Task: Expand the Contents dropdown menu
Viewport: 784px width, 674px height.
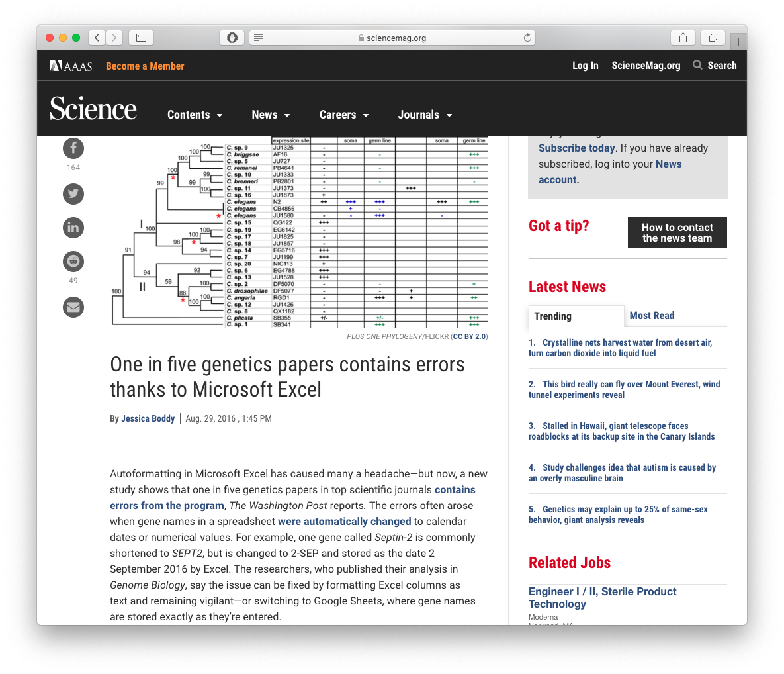Action: coord(195,115)
